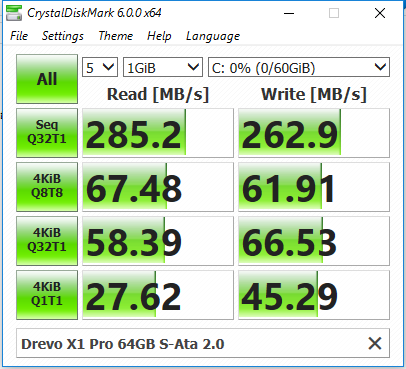The width and height of the screenshot is (406, 369).
Task: Select the 4KiB Q32T1 read value 58.39
Action: click(158, 241)
